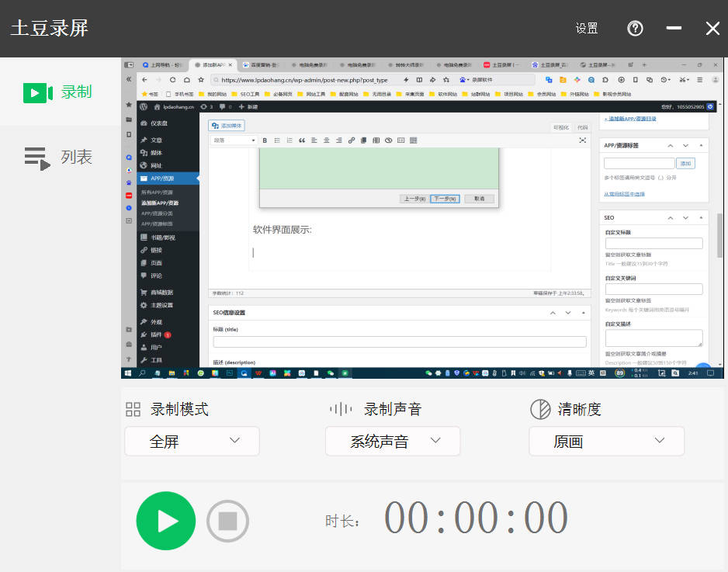The image size is (728, 572).
Task: Open 设置 in the title bar
Action: pos(587,29)
